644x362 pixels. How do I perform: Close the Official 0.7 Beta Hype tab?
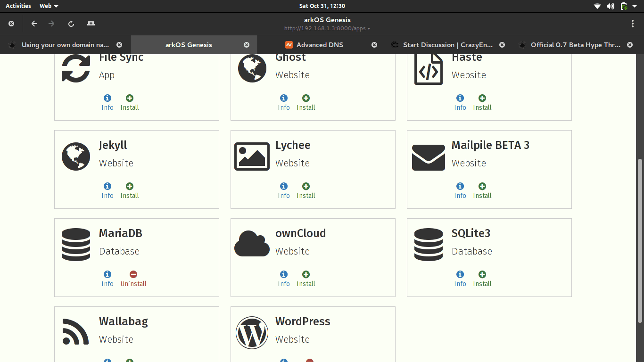(x=630, y=45)
